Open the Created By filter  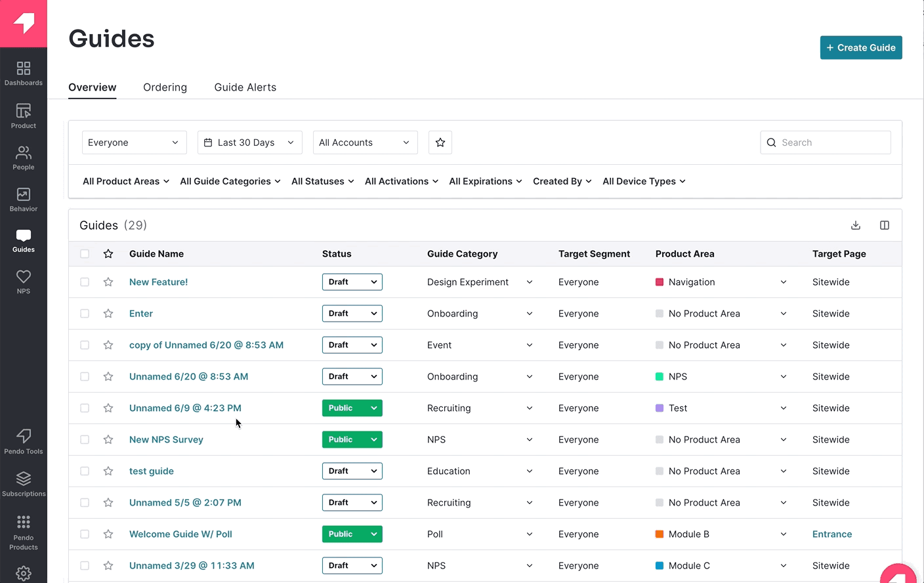coord(562,181)
